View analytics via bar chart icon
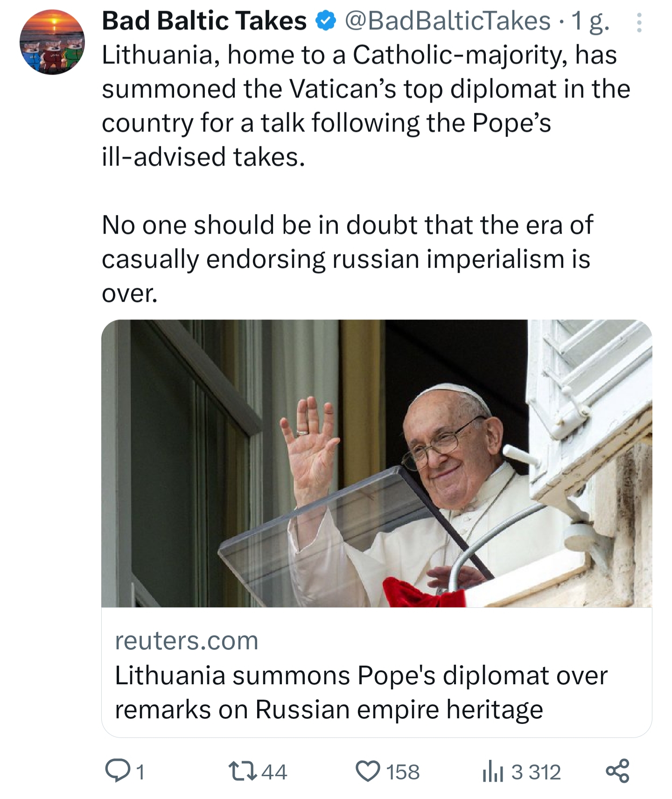This screenshot has width=672, height=799. pos(492,772)
